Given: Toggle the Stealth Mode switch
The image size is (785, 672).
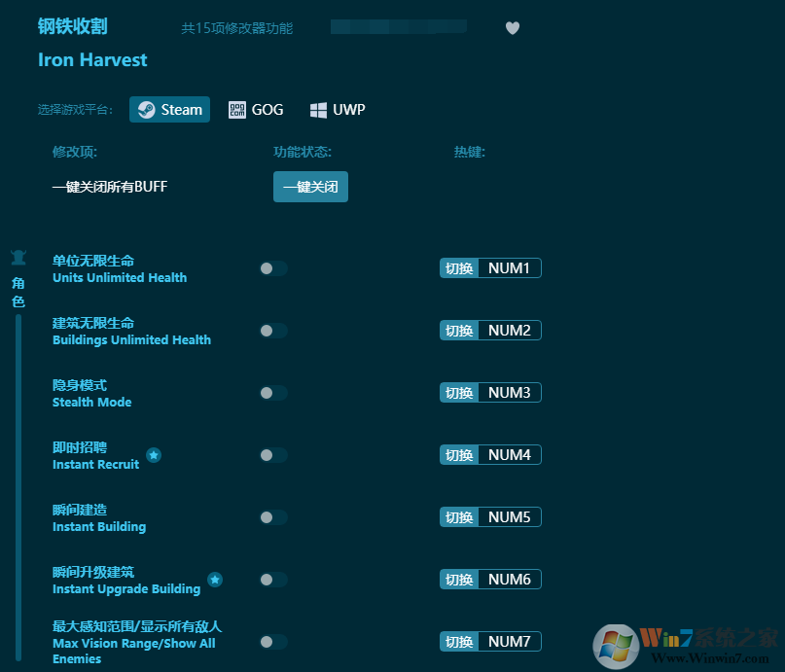Looking at the screenshot, I should [272, 392].
